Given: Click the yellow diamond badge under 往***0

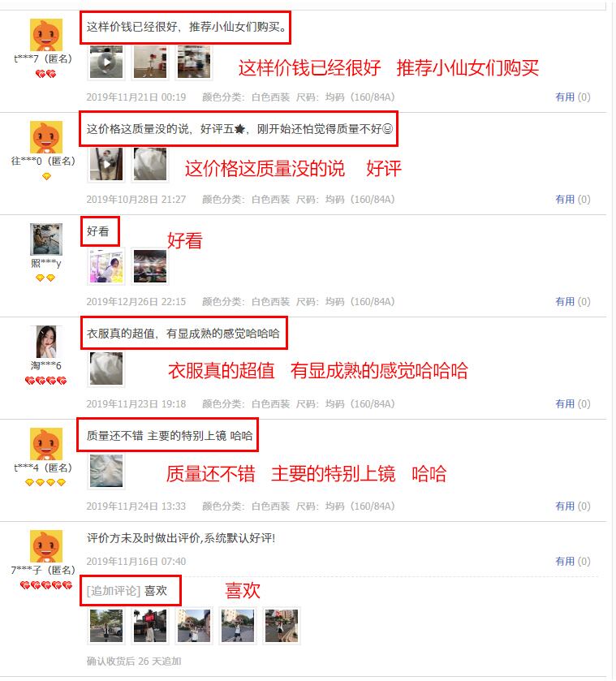Looking at the screenshot, I should [46, 176].
